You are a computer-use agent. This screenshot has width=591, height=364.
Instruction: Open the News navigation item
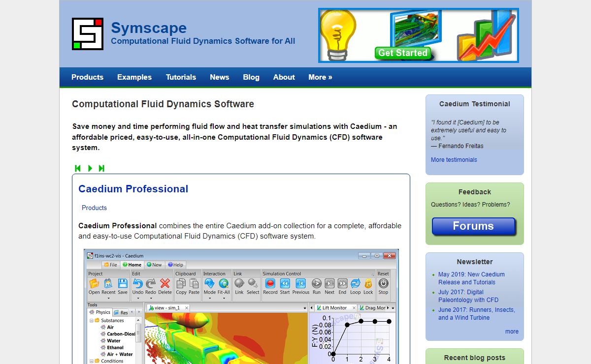pos(219,77)
